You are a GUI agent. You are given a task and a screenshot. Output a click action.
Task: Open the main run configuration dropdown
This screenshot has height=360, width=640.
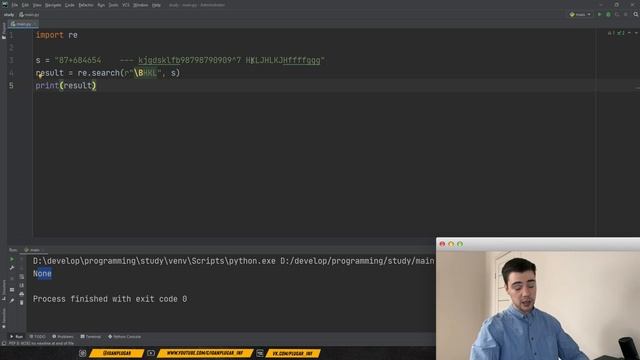click(x=580, y=14)
